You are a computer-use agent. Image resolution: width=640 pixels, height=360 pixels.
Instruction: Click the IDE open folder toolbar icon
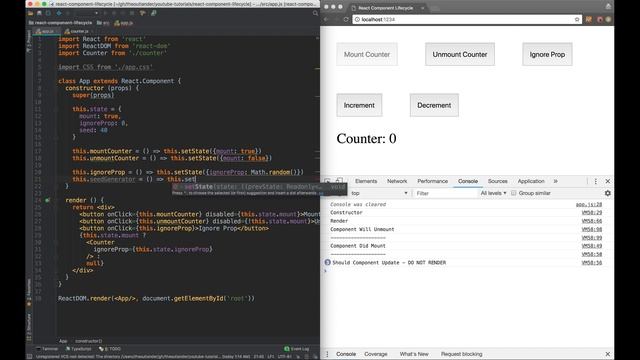(31, 13)
